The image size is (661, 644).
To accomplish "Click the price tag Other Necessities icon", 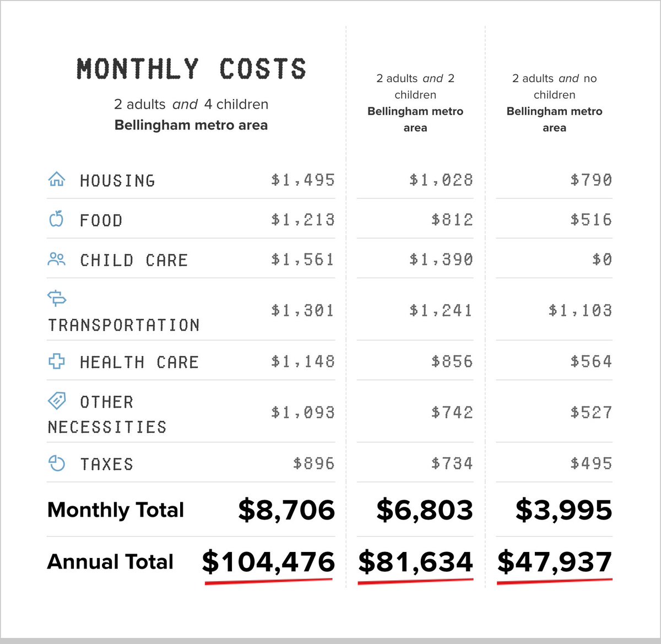I will point(57,401).
